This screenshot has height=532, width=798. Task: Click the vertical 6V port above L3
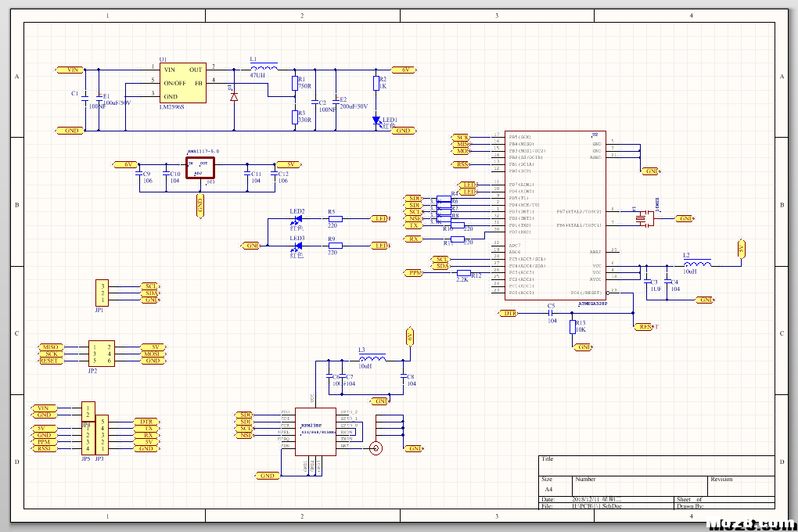(x=410, y=336)
